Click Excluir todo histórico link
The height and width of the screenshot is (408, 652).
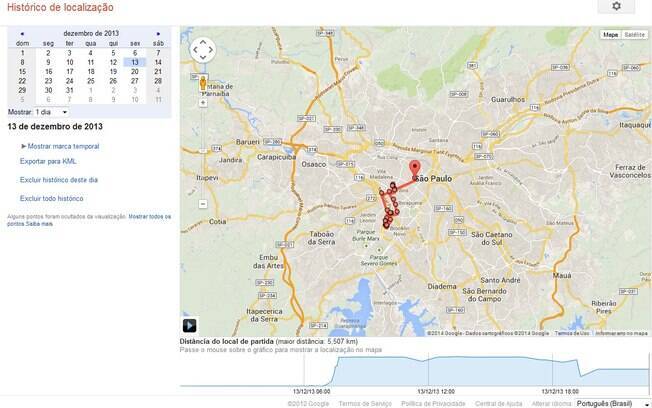tap(52, 198)
